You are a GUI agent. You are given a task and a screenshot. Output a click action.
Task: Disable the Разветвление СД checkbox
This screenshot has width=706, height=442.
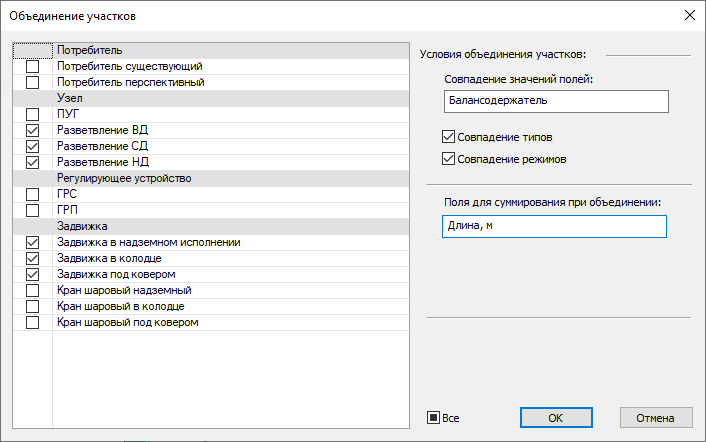click(33, 146)
